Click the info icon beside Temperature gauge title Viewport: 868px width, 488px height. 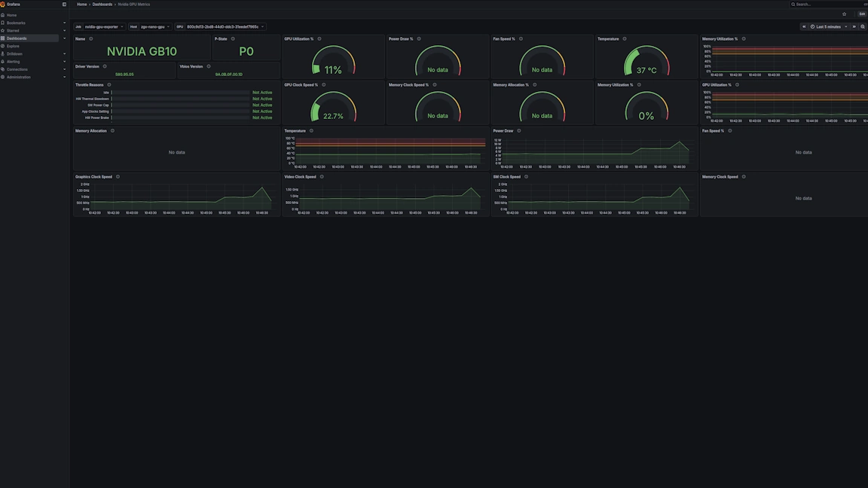tap(625, 39)
